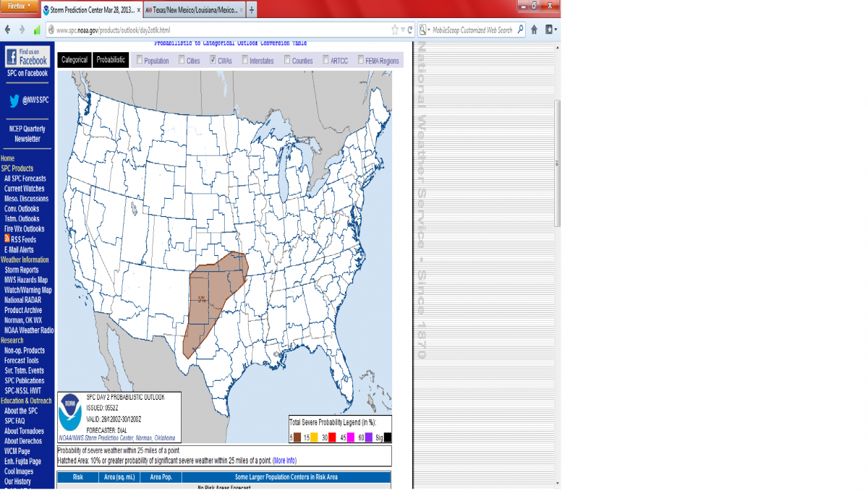Close the Texas/New Mexico/Louisiana tab

(x=240, y=10)
